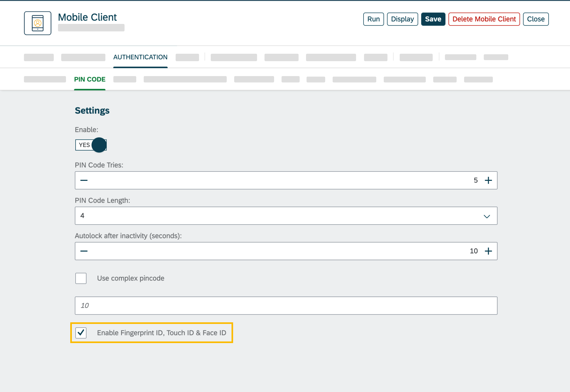The height and width of the screenshot is (392, 570).
Task: Click the field with placeholder 10
Action: coord(286,306)
